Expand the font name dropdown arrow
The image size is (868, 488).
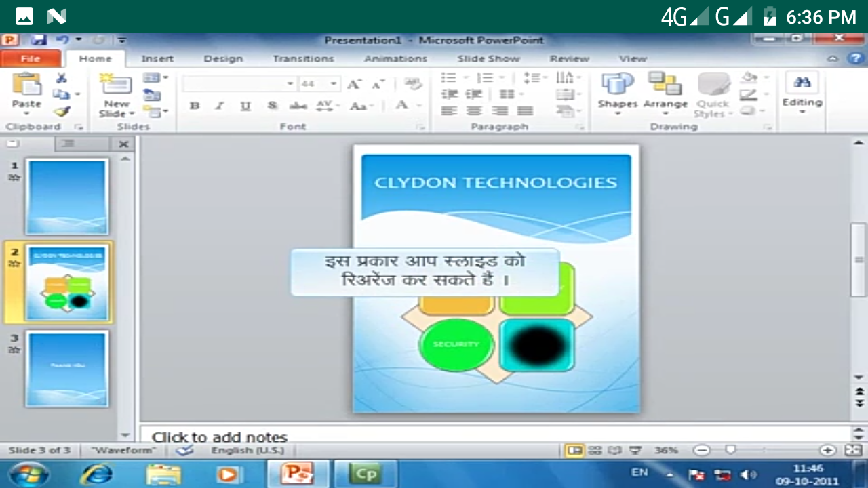tap(290, 84)
